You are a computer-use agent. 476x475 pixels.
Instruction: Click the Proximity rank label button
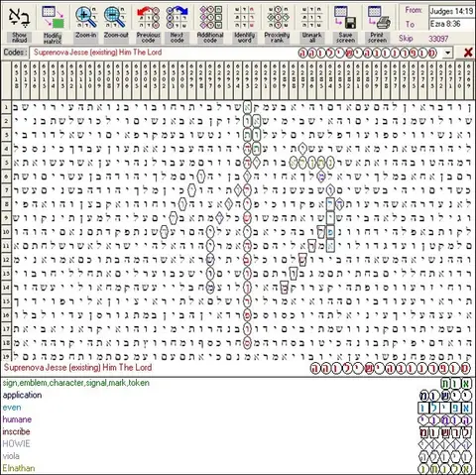[277, 38]
